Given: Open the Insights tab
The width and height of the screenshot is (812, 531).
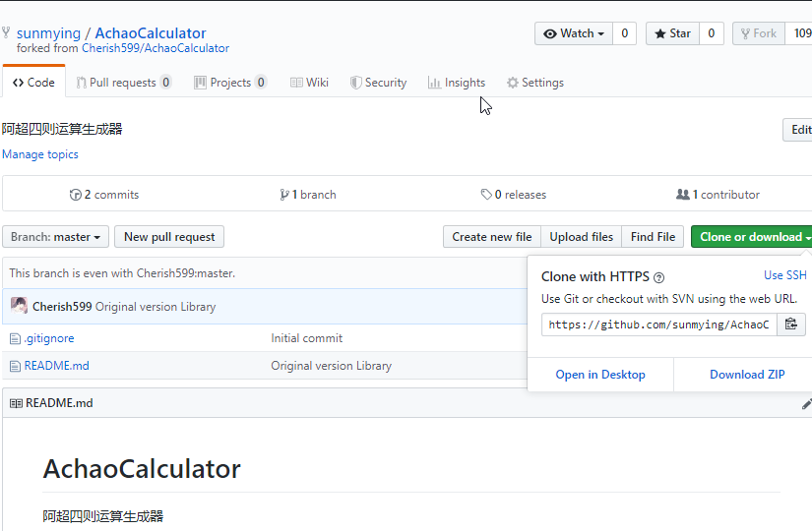Looking at the screenshot, I should point(457,83).
